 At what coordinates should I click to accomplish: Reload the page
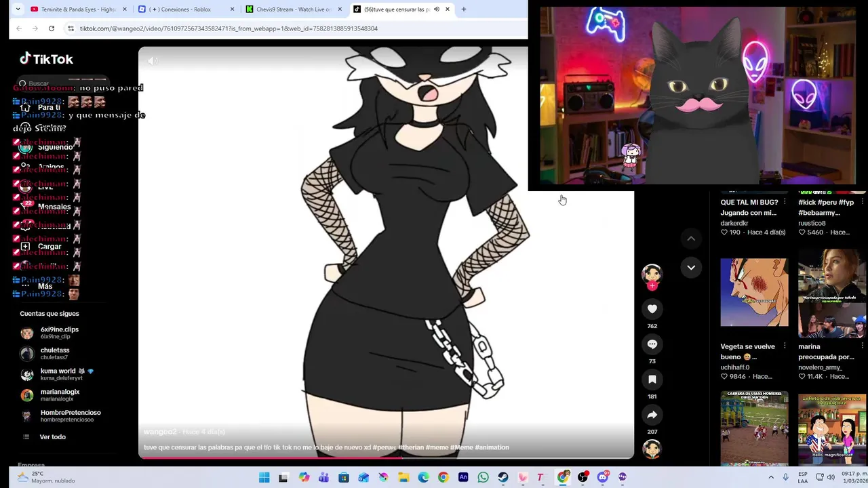pyautogui.click(x=52, y=28)
